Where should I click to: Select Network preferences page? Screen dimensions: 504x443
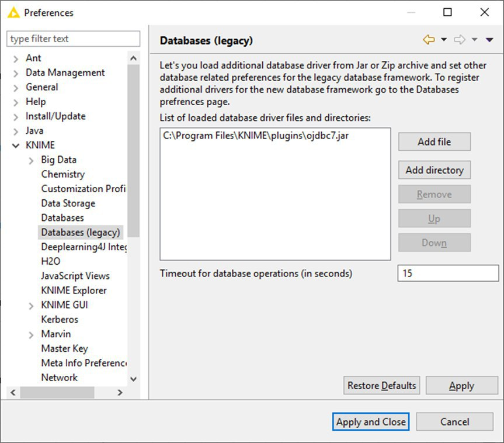[59, 378]
